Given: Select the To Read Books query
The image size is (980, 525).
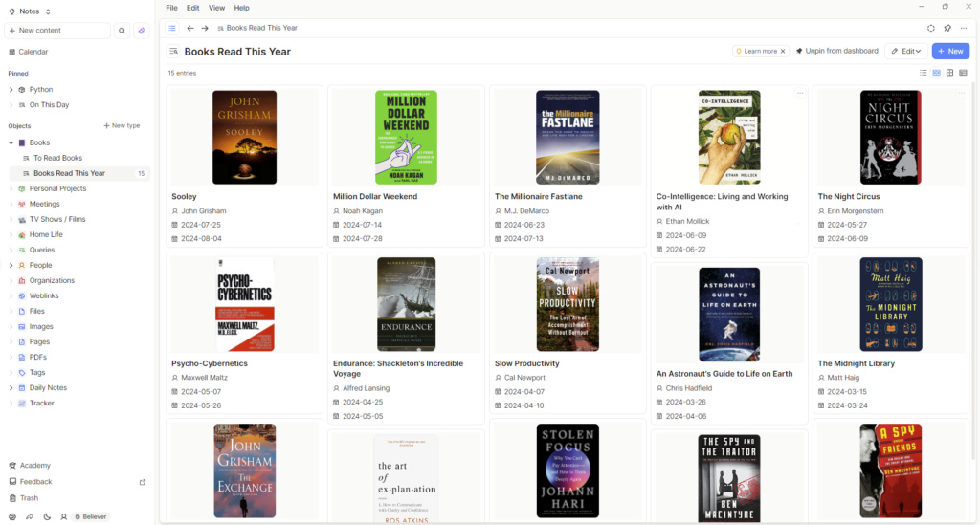Looking at the screenshot, I should tap(57, 158).
